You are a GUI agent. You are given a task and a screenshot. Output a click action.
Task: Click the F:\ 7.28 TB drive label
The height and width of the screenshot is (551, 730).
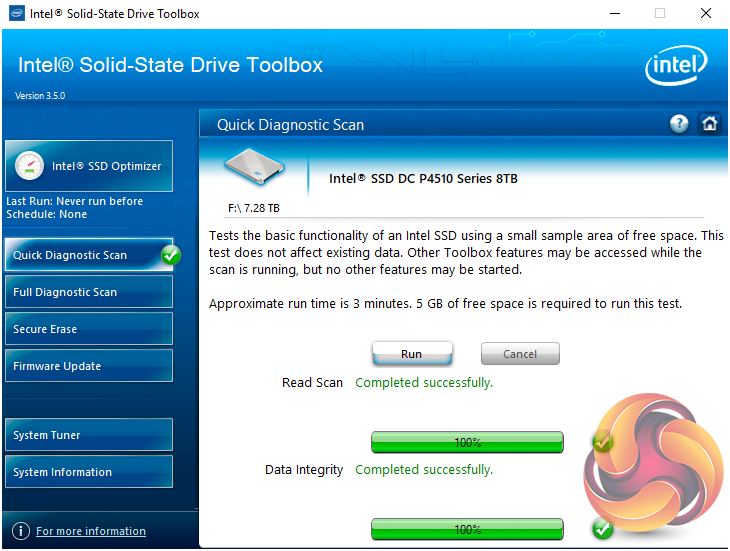254,208
